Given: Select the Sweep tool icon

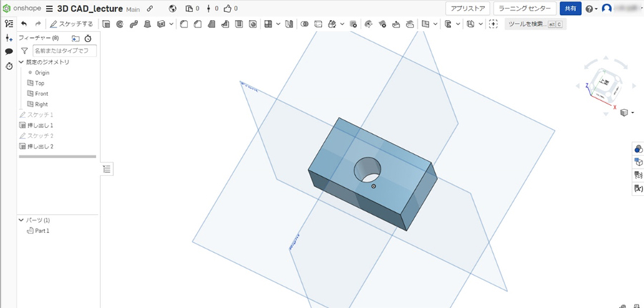Looking at the screenshot, I should pyautogui.click(x=133, y=24).
